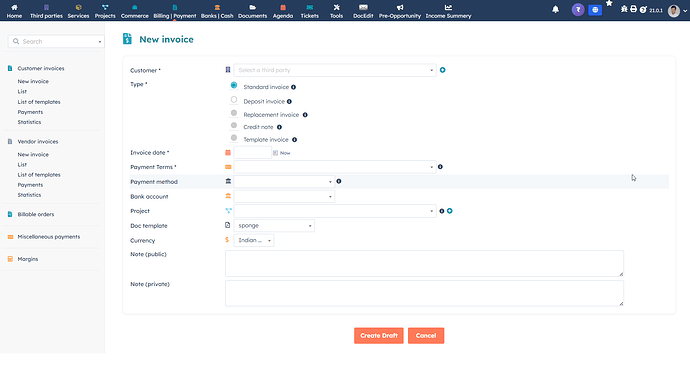Viewport: 690px width, 365px height.
Task: Click Create Draft button
Action: click(x=378, y=336)
